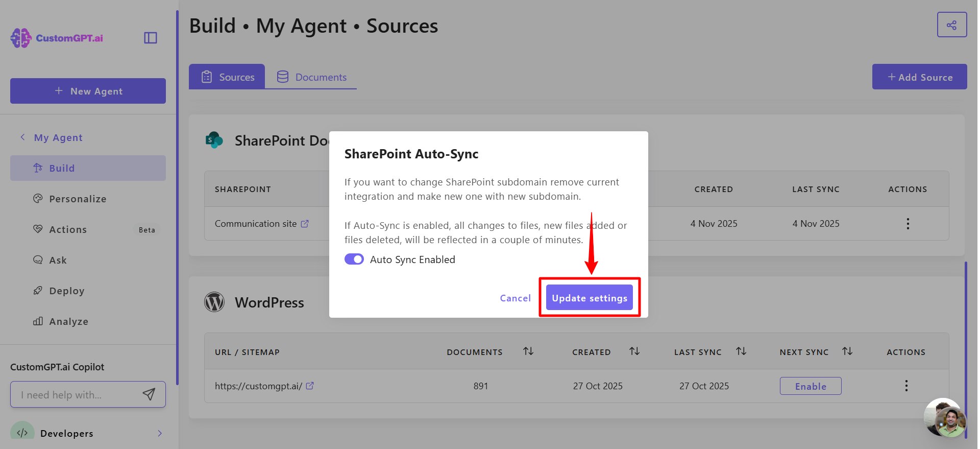This screenshot has height=449, width=980.
Task: Click the page vertical scrollbar
Action: tap(966, 350)
